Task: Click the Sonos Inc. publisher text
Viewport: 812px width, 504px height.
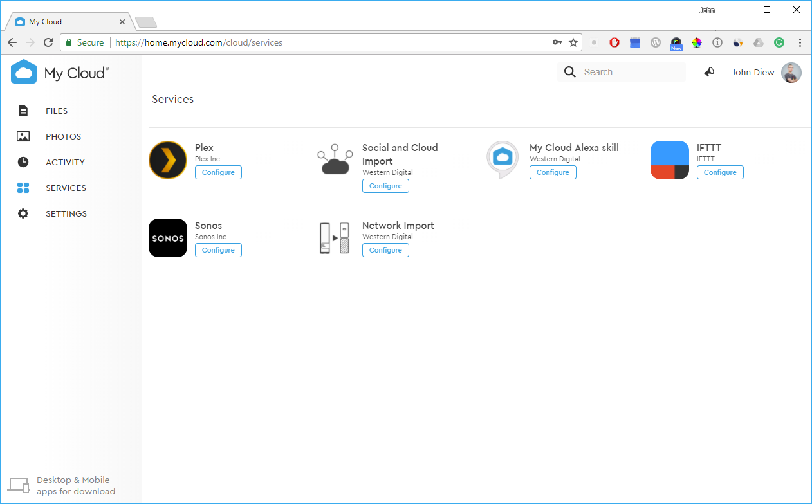Action: tap(212, 237)
